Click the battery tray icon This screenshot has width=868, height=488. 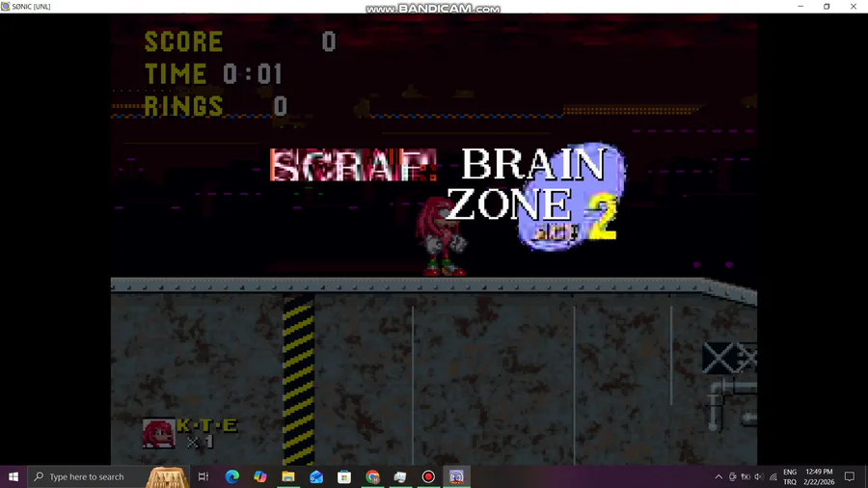746,477
